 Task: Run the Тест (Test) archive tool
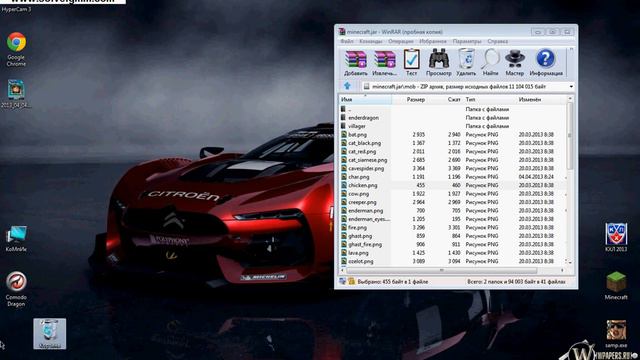pyautogui.click(x=411, y=62)
